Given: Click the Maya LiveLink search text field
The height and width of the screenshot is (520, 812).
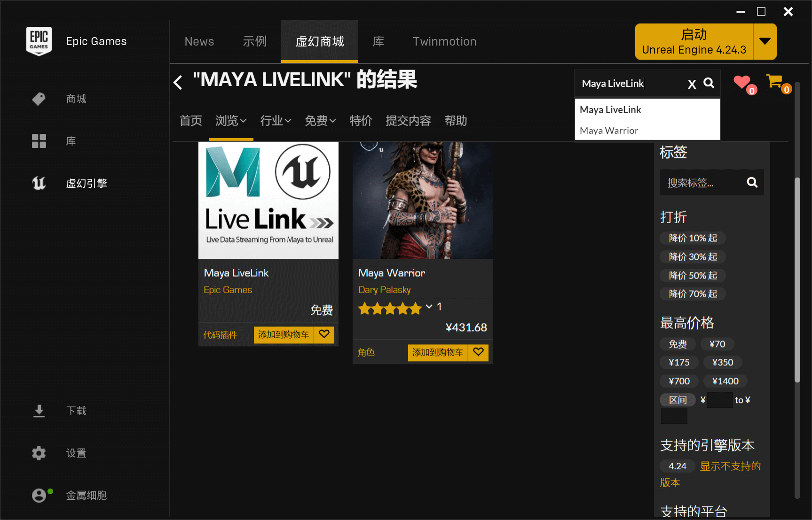Looking at the screenshot, I should pos(630,84).
